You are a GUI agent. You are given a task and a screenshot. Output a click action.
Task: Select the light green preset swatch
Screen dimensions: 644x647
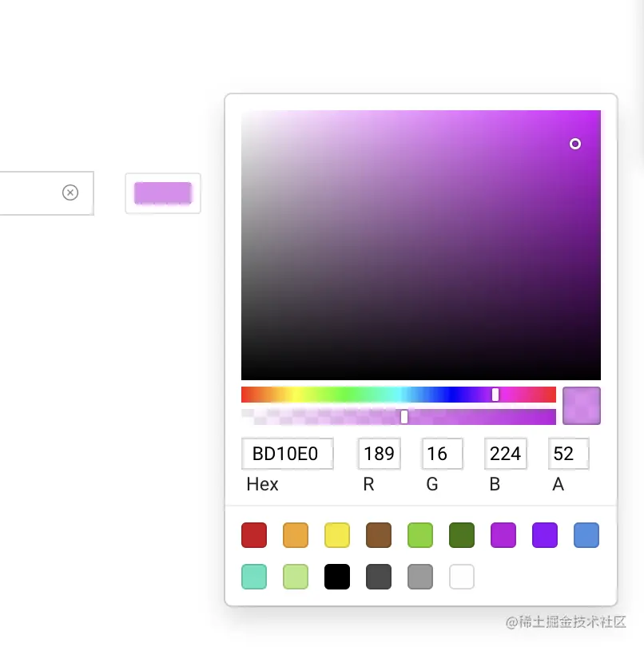coord(420,535)
